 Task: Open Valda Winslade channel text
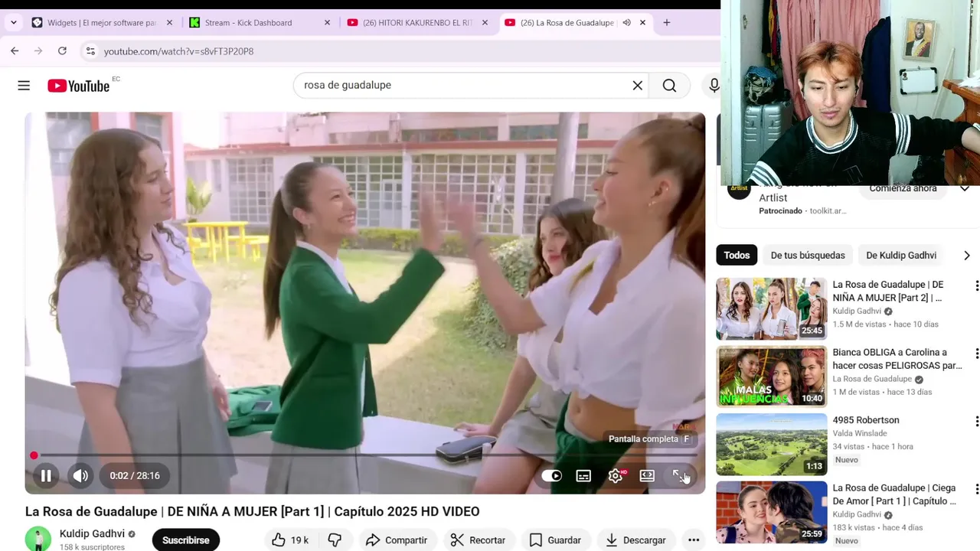[x=860, y=433]
